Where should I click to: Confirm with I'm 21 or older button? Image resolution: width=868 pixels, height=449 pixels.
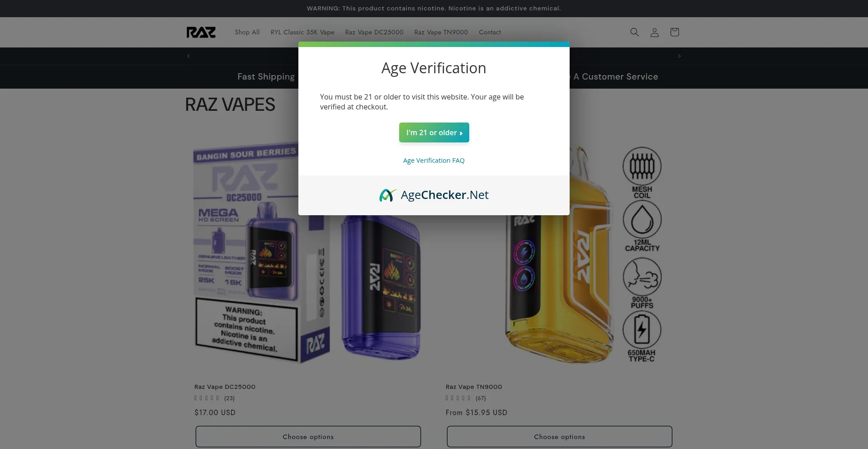(x=434, y=132)
